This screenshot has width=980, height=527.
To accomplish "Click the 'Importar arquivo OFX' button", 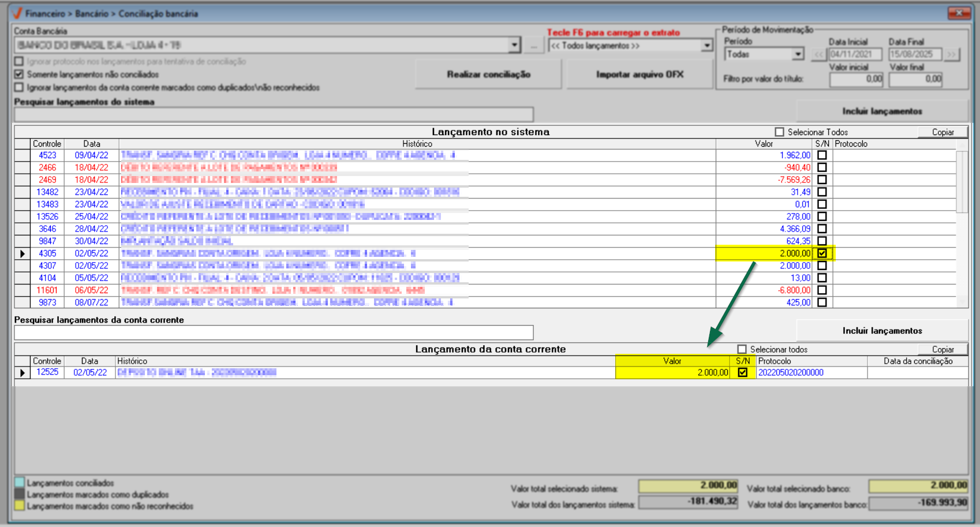I will point(639,74).
